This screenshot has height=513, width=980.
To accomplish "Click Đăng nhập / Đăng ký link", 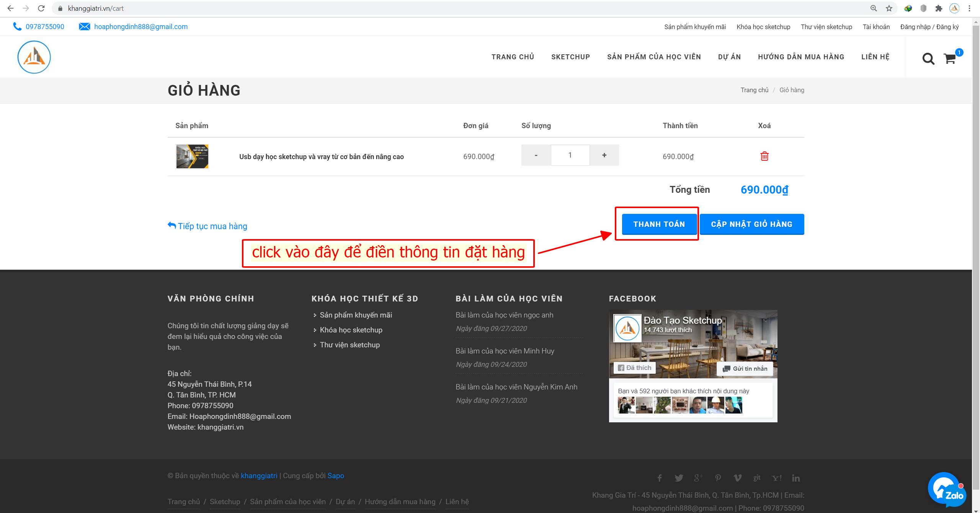I will tap(929, 27).
